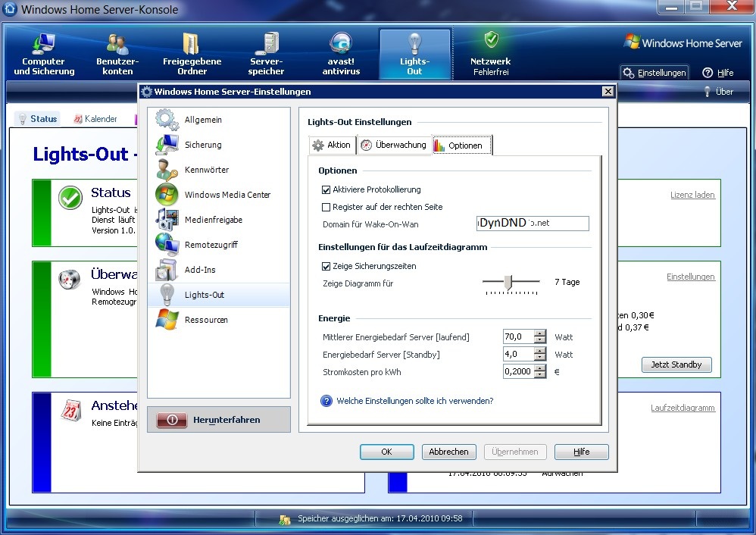The width and height of the screenshot is (756, 535).
Task: Show the Netzwerk Fehlerfrei status
Action: tap(490, 54)
